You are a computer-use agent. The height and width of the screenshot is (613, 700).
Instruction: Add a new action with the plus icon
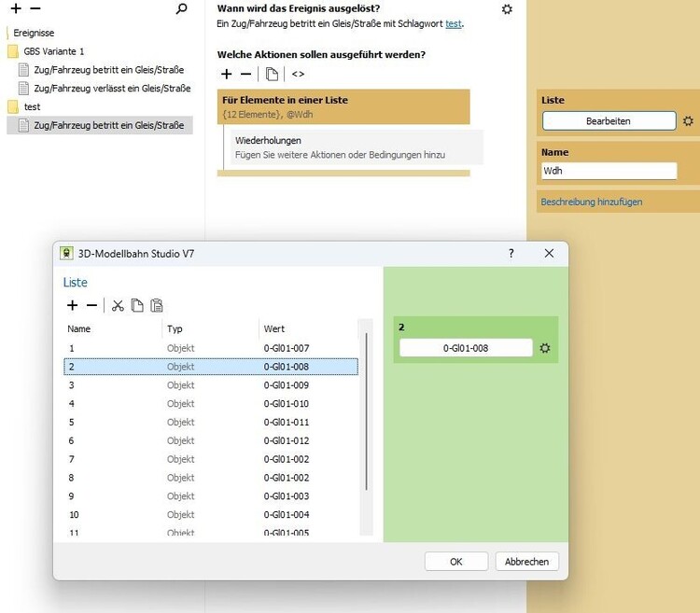[227, 74]
